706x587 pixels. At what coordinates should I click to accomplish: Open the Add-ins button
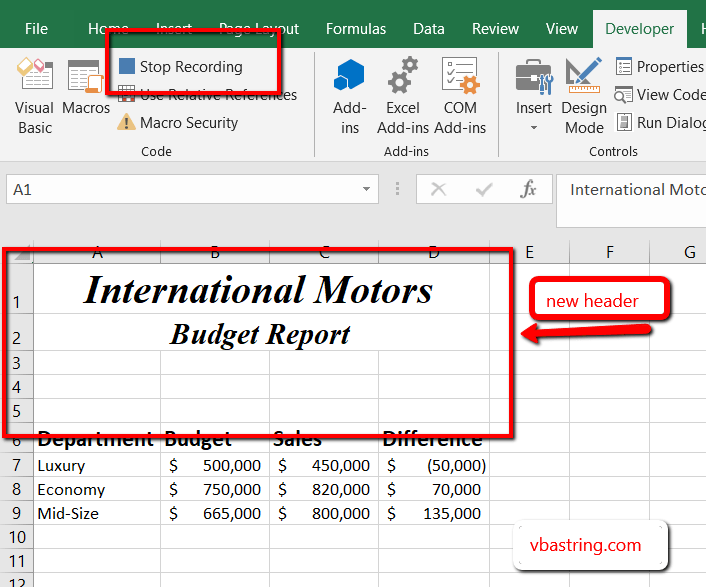pyautogui.click(x=349, y=96)
